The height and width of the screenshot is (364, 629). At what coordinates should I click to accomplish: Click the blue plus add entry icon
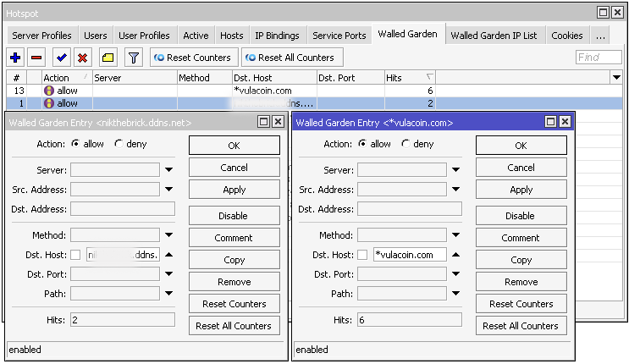15,58
